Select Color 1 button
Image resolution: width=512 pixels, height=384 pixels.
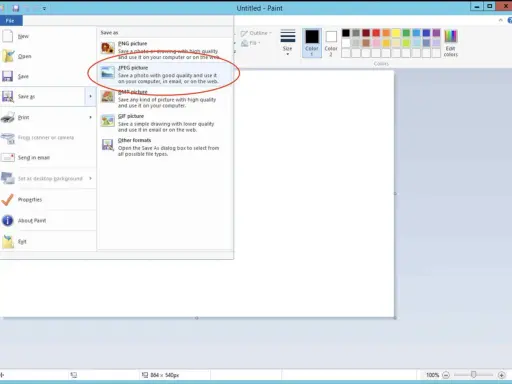pyautogui.click(x=312, y=43)
